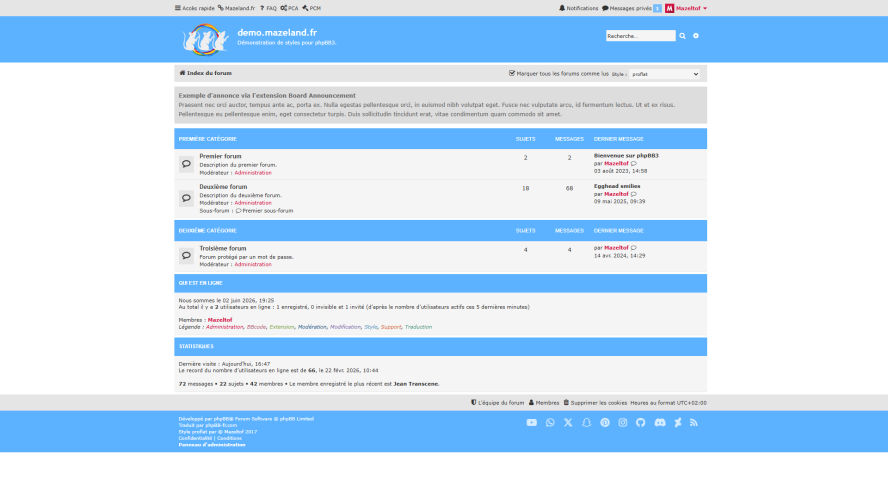View last post icon for Bienvenue sur phpBB3
The height and width of the screenshot is (500, 888).
coord(634,164)
